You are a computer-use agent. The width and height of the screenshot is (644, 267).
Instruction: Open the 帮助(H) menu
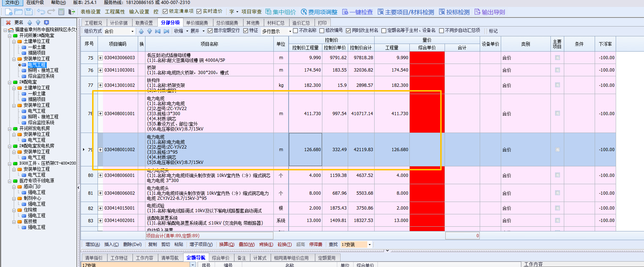point(58,3)
